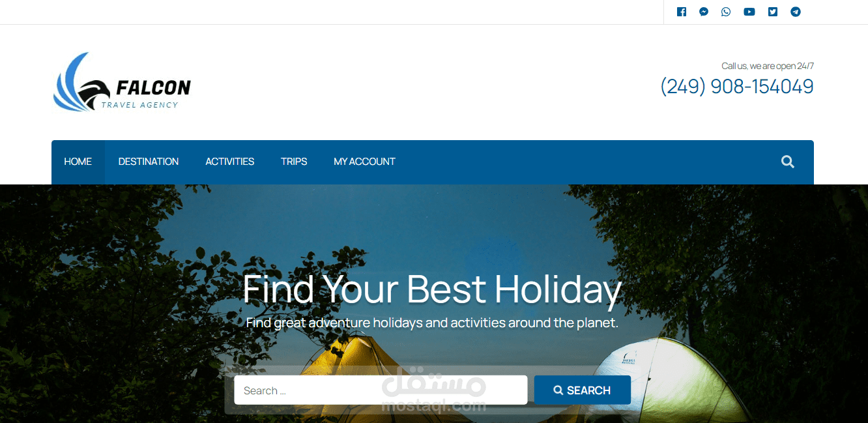The width and height of the screenshot is (868, 423).
Task: Open the Messenger social icon
Action: (x=704, y=12)
